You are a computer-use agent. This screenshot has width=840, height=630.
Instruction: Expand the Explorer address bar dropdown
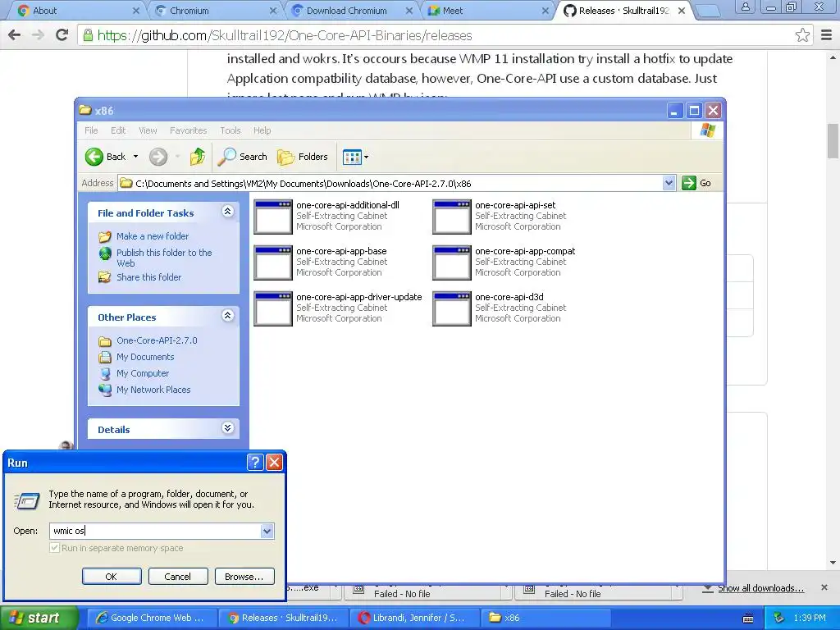click(x=669, y=183)
